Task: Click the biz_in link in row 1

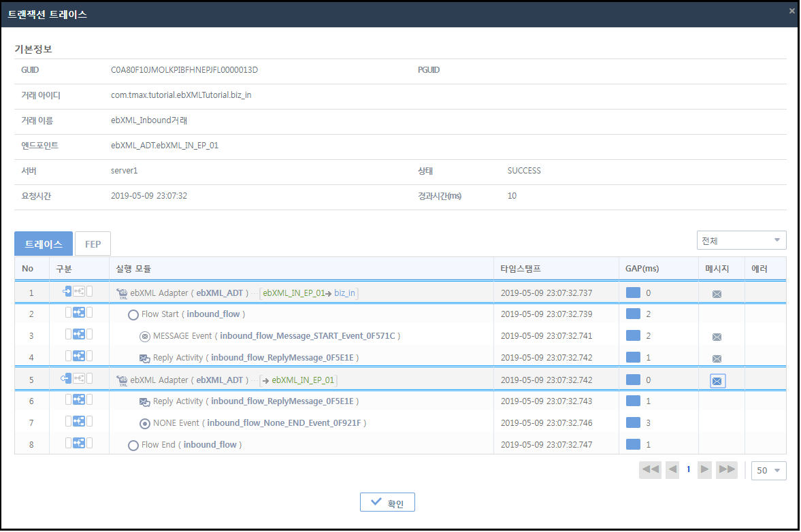Action: (x=344, y=293)
